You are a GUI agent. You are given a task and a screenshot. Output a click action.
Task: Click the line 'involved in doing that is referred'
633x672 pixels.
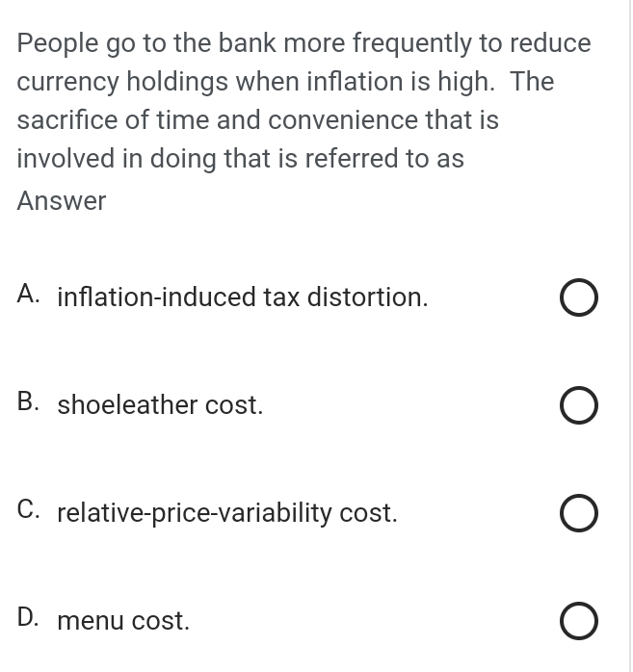(240, 159)
